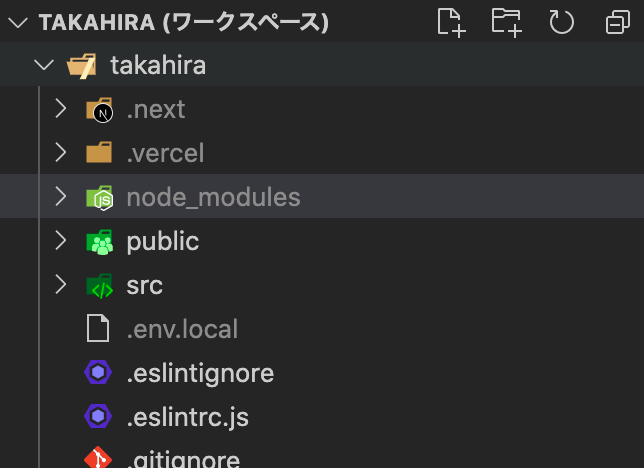Expand the public folder chevron
The height and width of the screenshot is (468, 644).
60,241
